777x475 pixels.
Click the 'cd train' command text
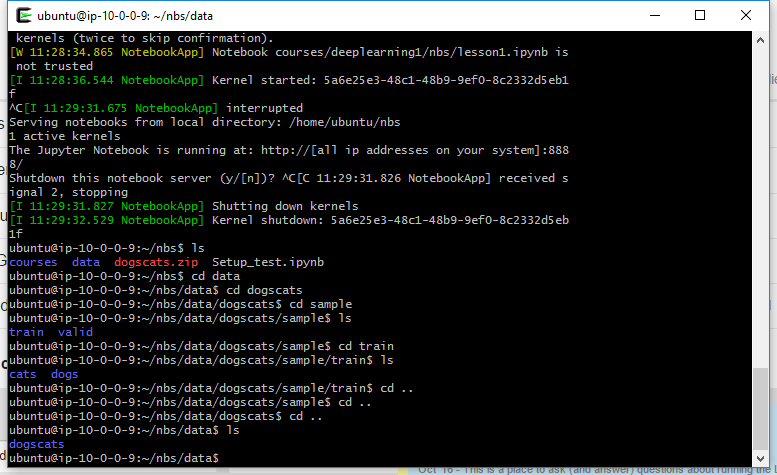coord(366,346)
